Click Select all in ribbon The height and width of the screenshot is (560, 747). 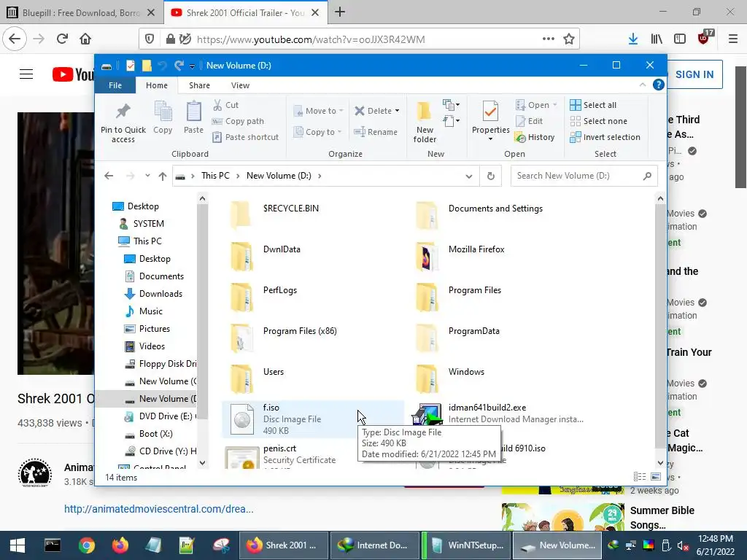tap(593, 105)
